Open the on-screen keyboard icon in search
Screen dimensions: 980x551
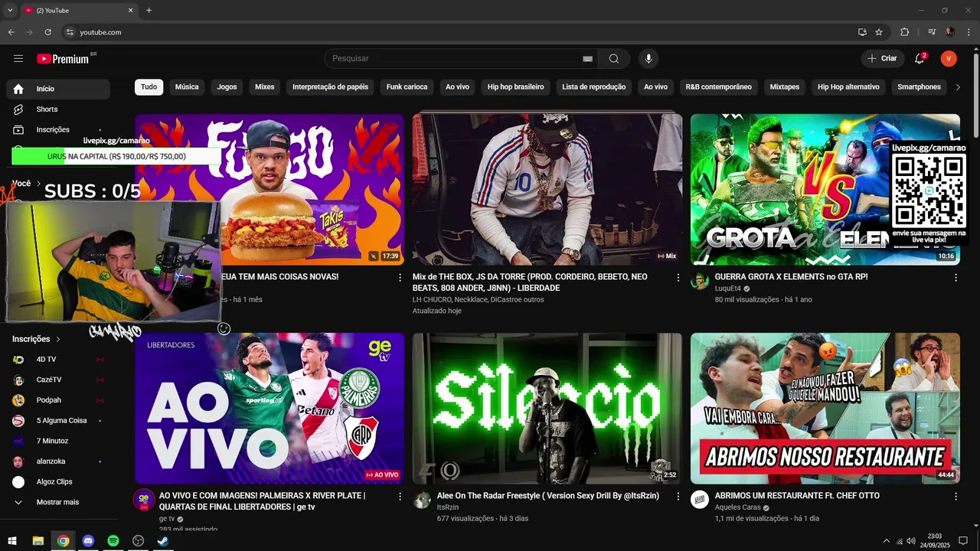coord(587,58)
